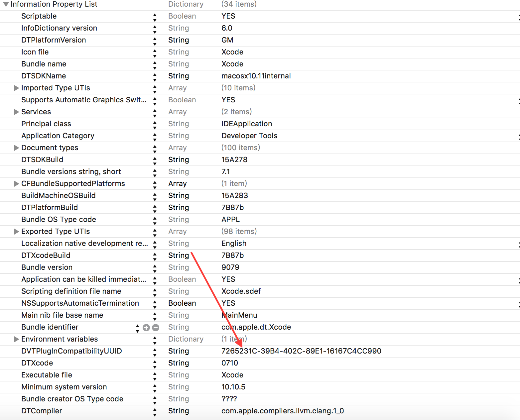Open key stepper for Principal class row
Screen dimensions: 520x420
tap(155, 125)
